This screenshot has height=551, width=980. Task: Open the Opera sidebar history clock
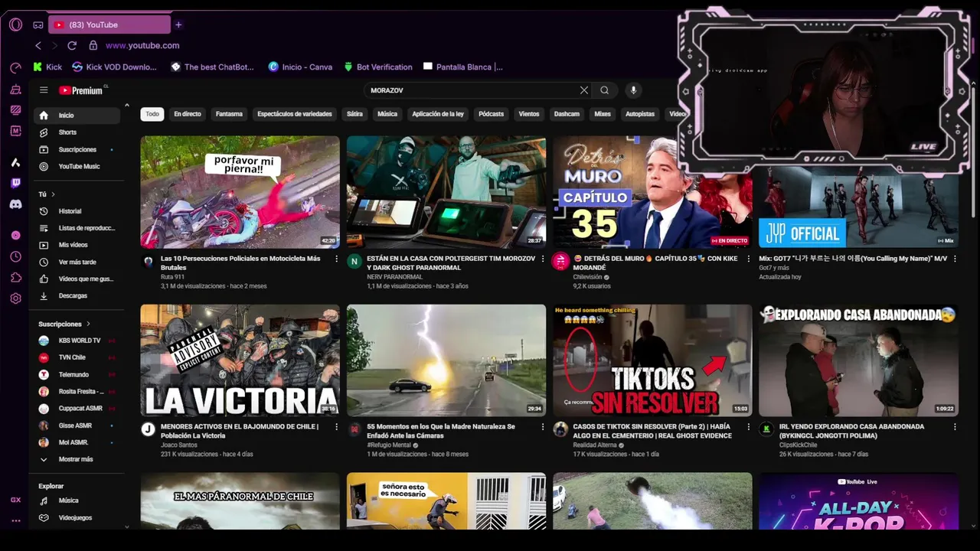[x=15, y=256]
